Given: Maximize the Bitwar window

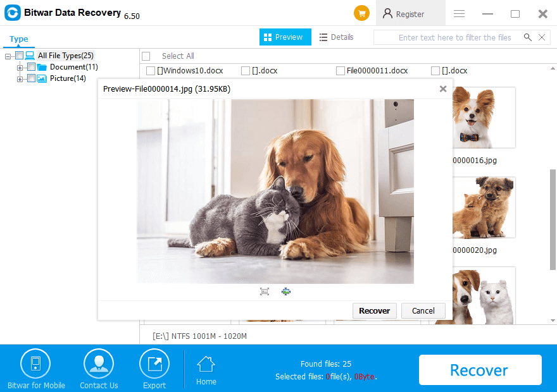Looking at the screenshot, I should [x=515, y=14].
